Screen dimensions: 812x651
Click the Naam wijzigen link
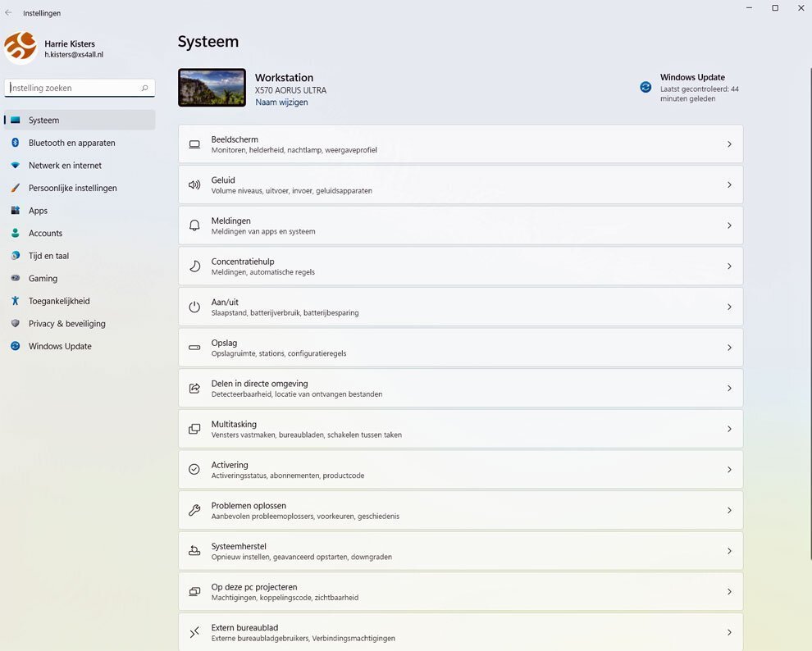pyautogui.click(x=281, y=102)
